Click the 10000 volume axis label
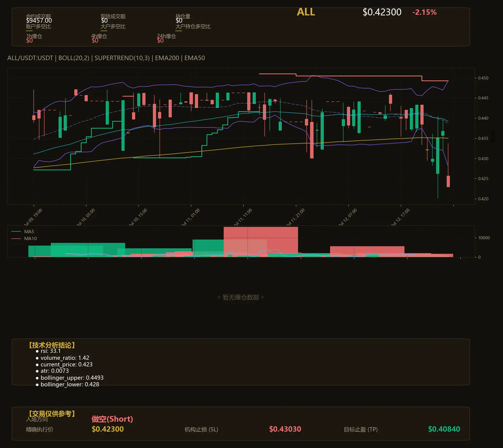The width and height of the screenshot is (503, 448). pos(484,238)
